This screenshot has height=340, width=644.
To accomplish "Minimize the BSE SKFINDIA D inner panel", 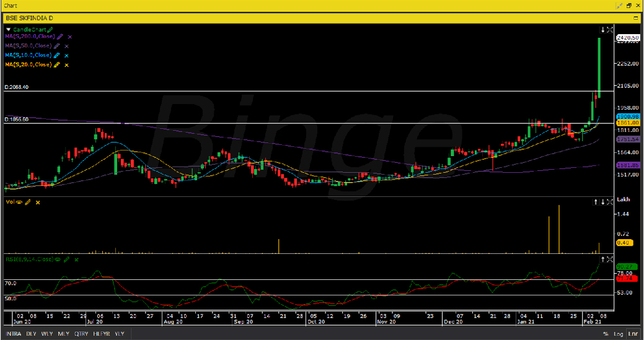I will pyautogui.click(x=636, y=18).
